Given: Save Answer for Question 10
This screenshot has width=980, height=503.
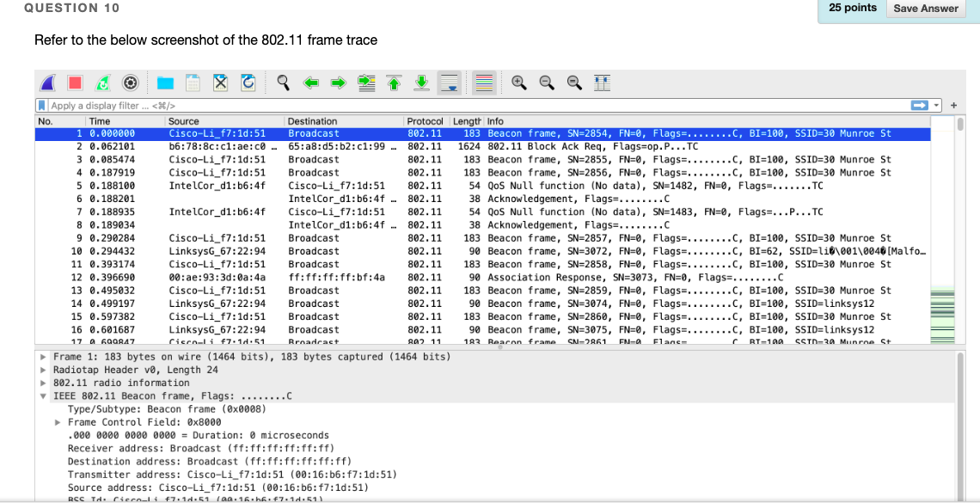Looking at the screenshot, I should 926,9.
